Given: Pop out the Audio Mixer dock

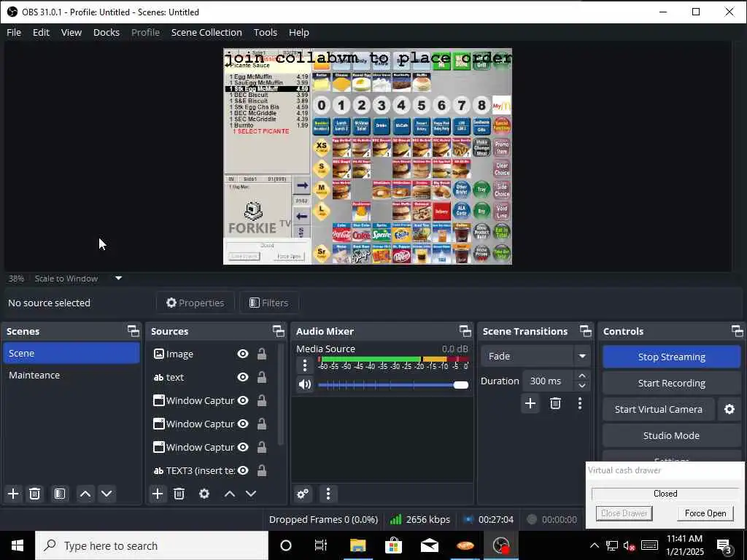Looking at the screenshot, I should coord(465,331).
